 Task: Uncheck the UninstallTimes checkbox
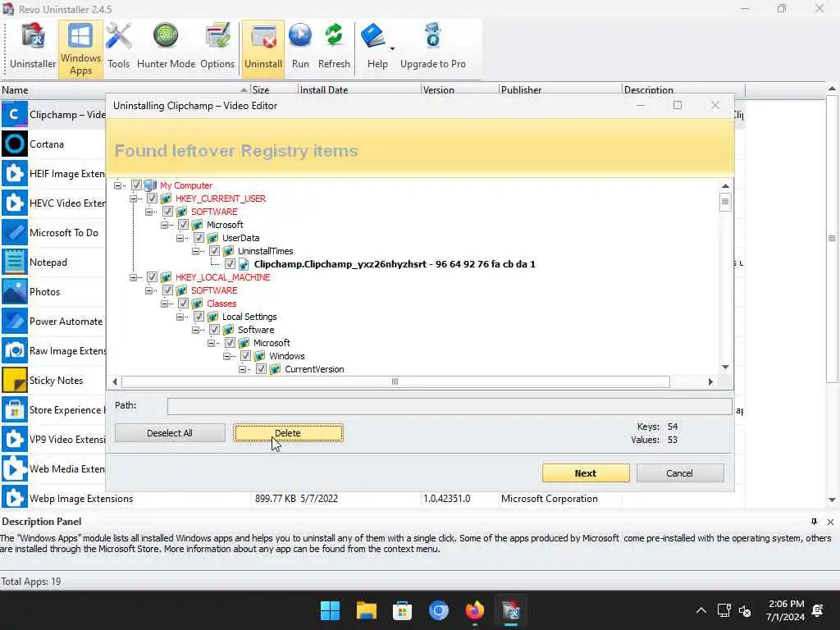tap(214, 251)
